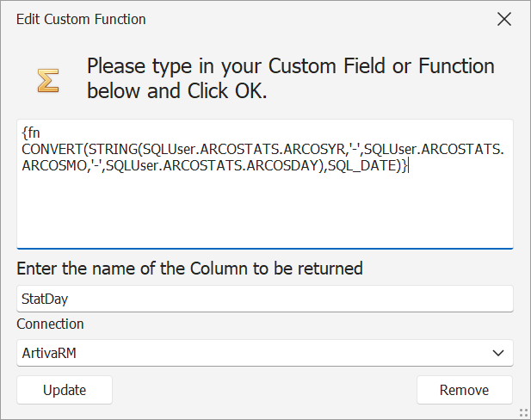The height and width of the screenshot is (420, 531).
Task: Click the orange sigma function icon
Action: click(x=47, y=80)
